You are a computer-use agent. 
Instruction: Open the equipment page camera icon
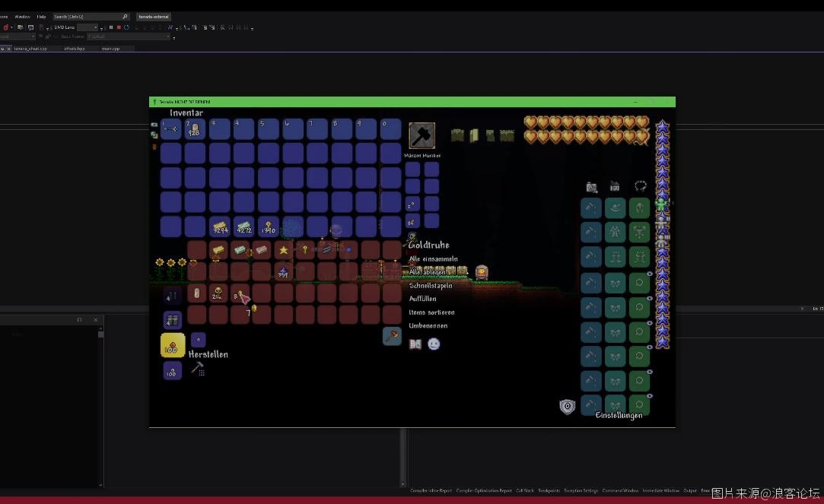[x=591, y=187]
